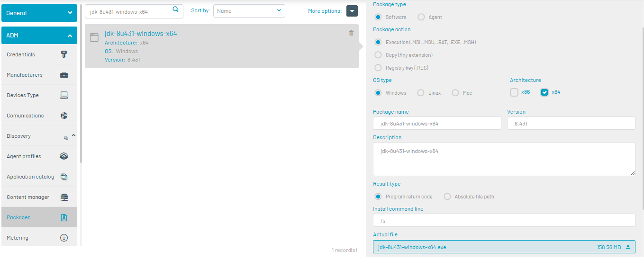This screenshot has width=644, height=260.
Task: Click the Version input field
Action: click(x=571, y=123)
